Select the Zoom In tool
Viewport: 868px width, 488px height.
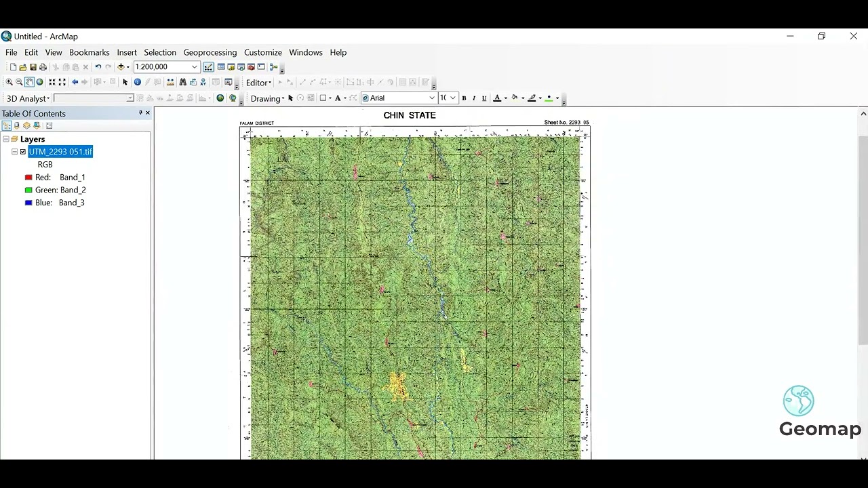tap(9, 82)
